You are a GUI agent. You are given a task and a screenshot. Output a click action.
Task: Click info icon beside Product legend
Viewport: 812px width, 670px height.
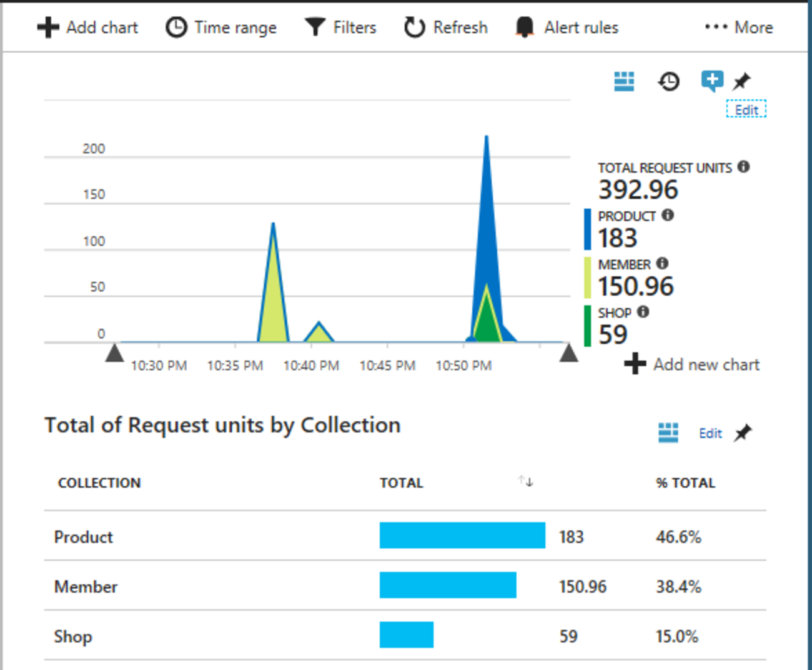[668, 215]
